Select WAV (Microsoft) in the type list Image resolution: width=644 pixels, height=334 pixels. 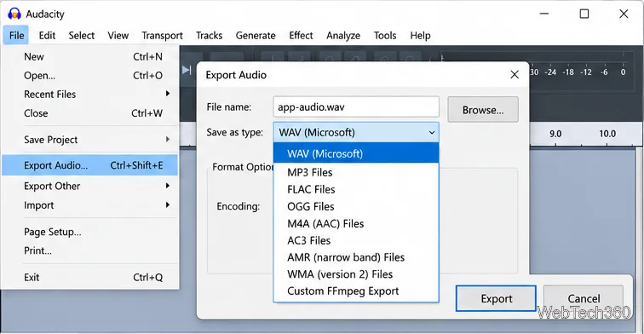(x=356, y=153)
